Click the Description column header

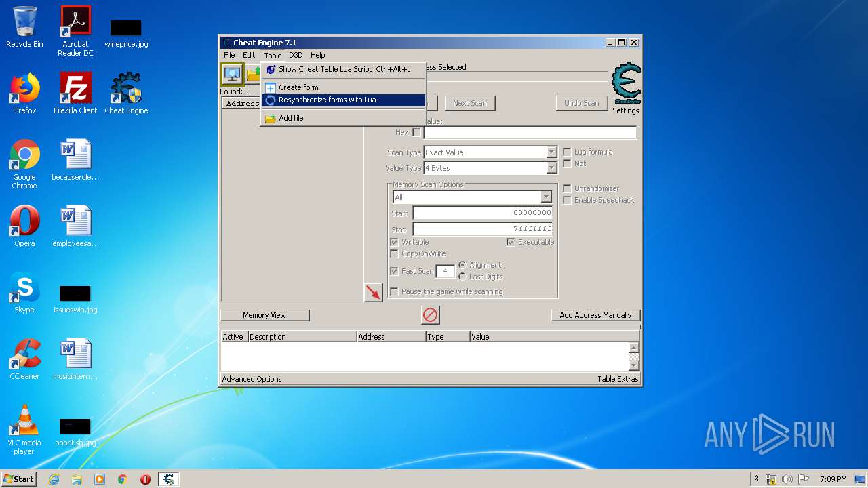click(x=302, y=337)
